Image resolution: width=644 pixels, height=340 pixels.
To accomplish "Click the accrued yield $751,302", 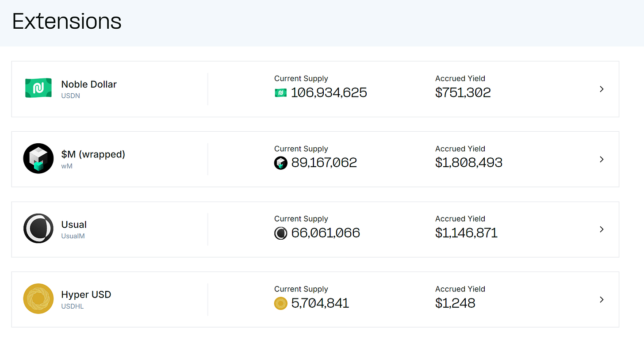I will [463, 92].
